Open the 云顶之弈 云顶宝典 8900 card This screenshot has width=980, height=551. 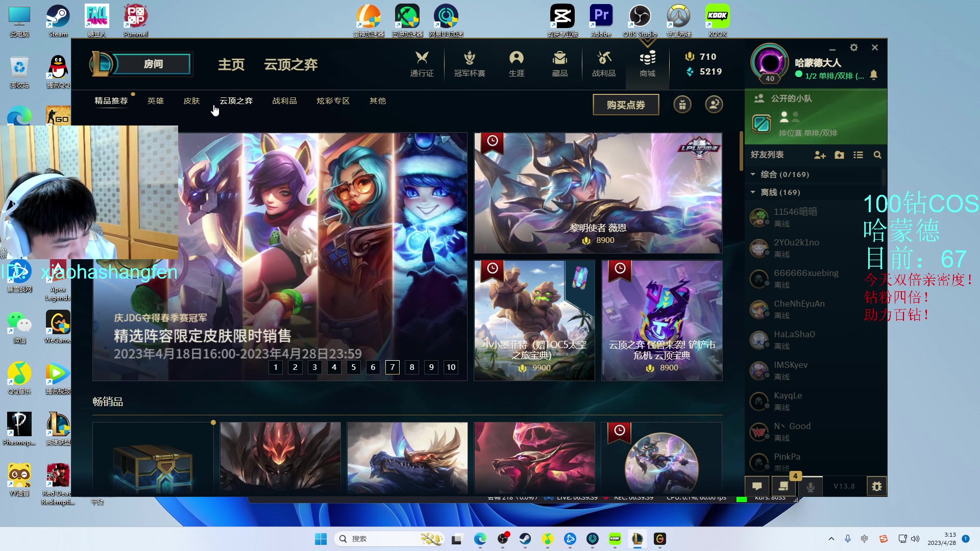point(662,320)
